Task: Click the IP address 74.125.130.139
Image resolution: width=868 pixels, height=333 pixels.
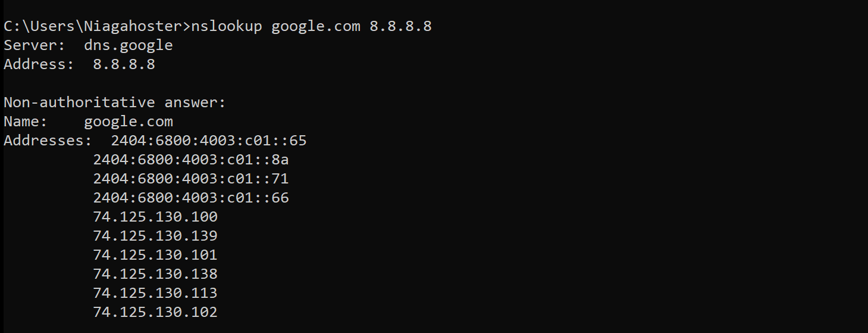Action: pos(155,236)
